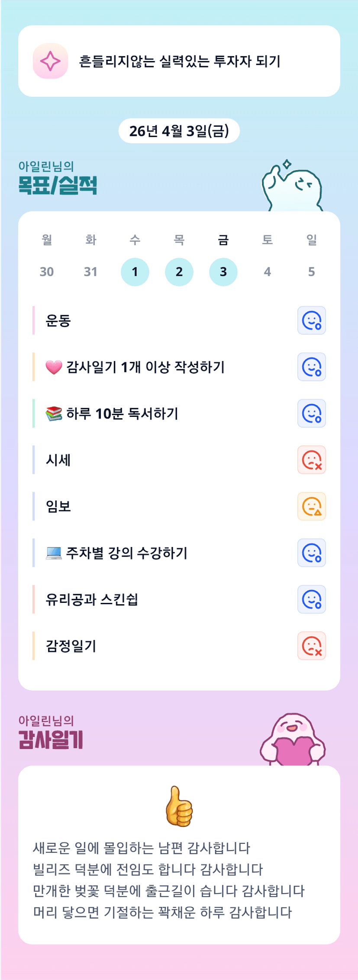This screenshot has height=980, width=358.
Task: Select Monday date 30 in week calendar
Action: point(47,272)
